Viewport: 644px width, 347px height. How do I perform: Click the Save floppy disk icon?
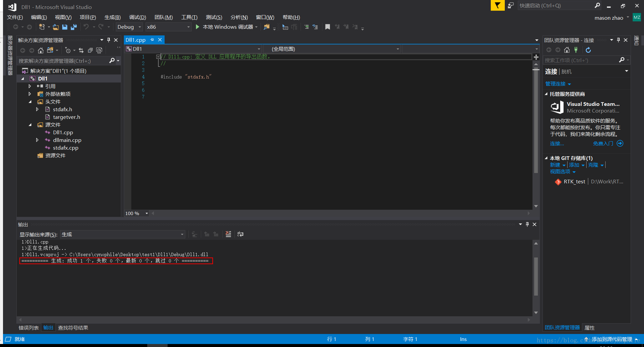tap(65, 27)
